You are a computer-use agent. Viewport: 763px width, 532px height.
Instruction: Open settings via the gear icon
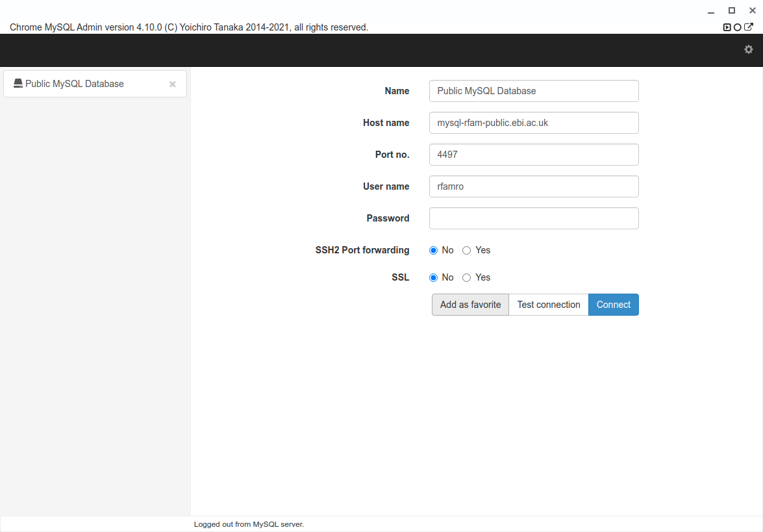click(749, 49)
